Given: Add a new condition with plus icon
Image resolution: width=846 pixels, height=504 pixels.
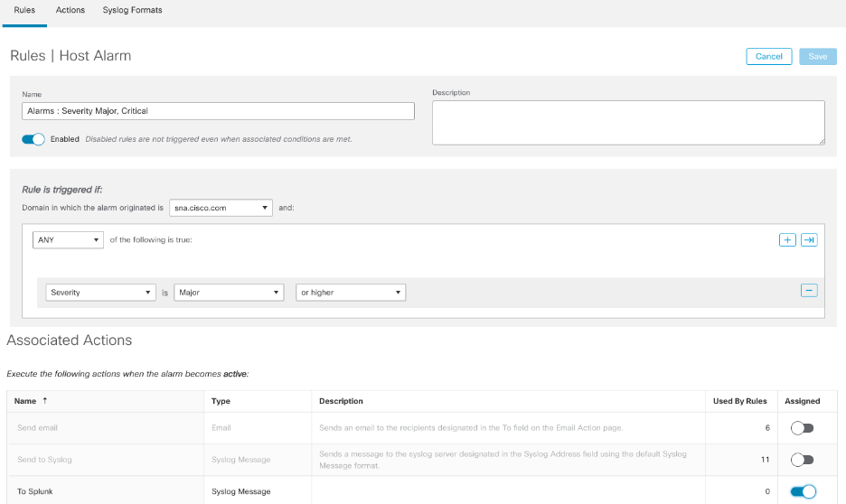Looking at the screenshot, I should click(787, 240).
